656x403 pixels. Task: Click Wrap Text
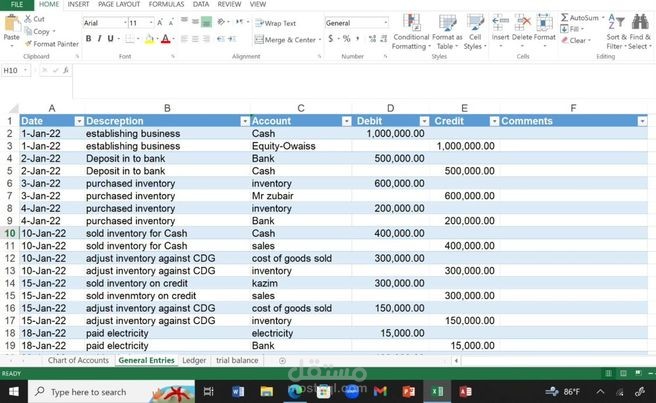click(276, 23)
